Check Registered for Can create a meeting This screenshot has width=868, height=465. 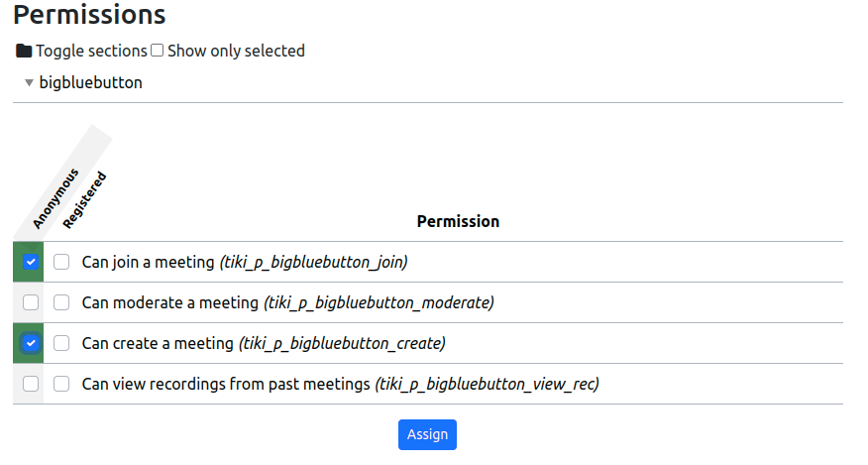(x=61, y=343)
